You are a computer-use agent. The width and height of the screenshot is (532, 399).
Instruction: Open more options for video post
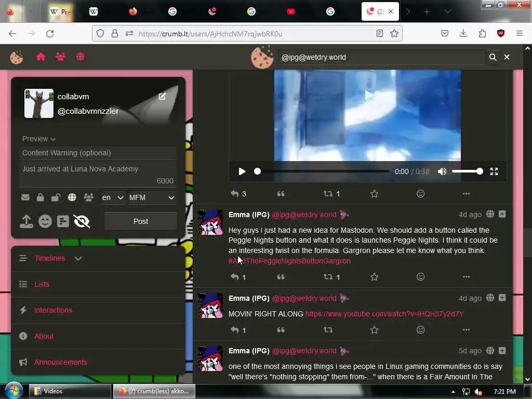pyautogui.click(x=466, y=194)
